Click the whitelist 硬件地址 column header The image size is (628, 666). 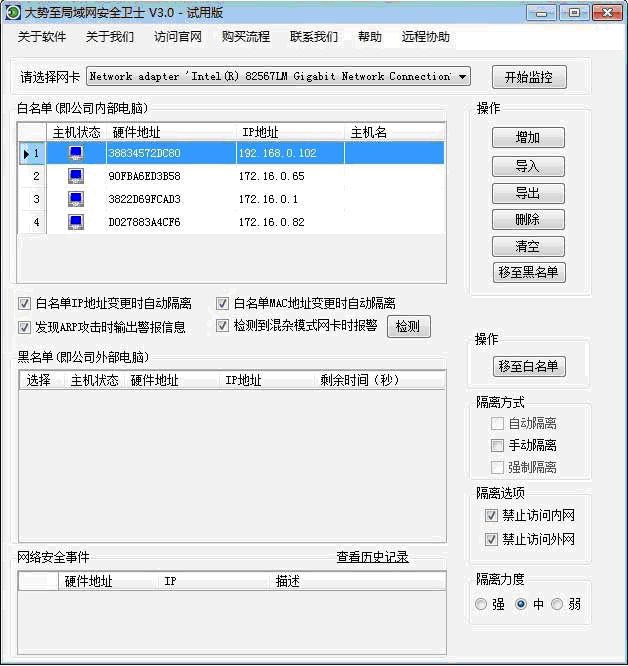(171, 133)
